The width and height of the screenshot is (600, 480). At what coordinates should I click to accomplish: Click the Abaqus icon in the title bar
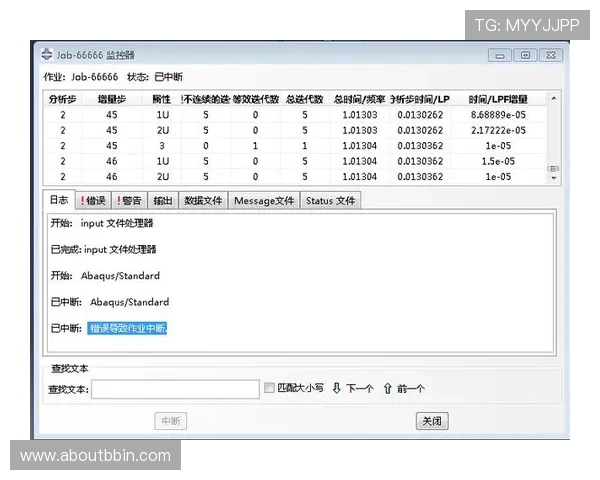(47, 54)
